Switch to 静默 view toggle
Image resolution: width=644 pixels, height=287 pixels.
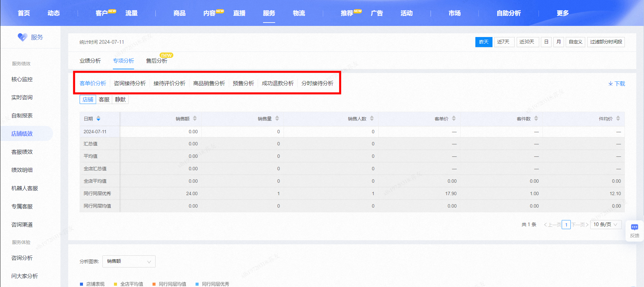tap(120, 100)
